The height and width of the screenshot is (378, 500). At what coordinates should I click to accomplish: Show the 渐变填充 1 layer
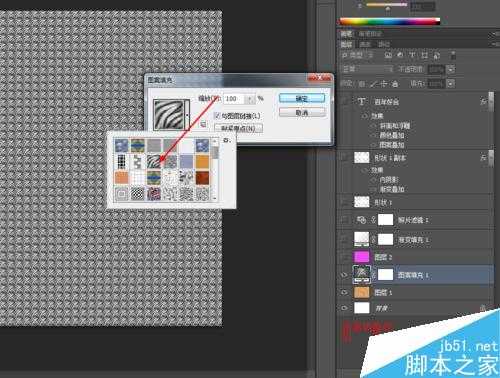[345, 239]
